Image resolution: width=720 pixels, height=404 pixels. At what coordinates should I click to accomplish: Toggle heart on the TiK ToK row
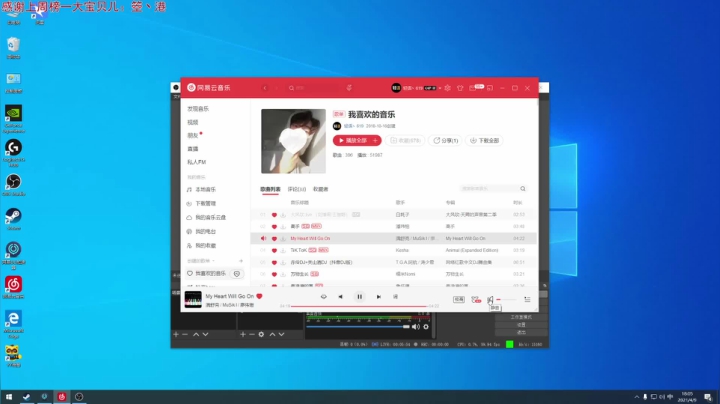pos(274,251)
